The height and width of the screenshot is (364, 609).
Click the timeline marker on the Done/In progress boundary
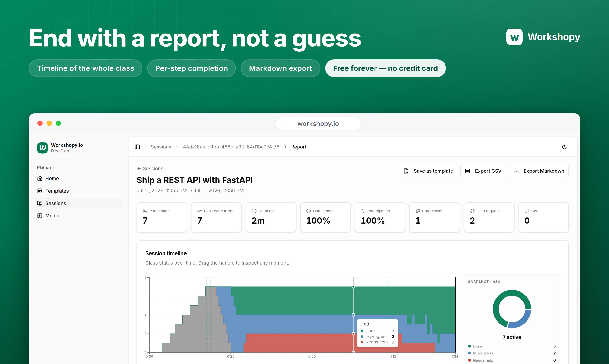[x=353, y=315]
